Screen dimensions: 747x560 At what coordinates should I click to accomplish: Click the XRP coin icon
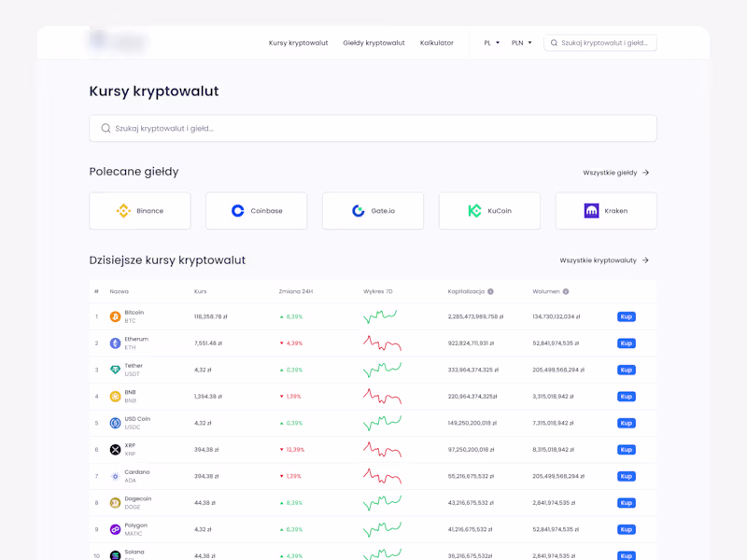(x=115, y=450)
